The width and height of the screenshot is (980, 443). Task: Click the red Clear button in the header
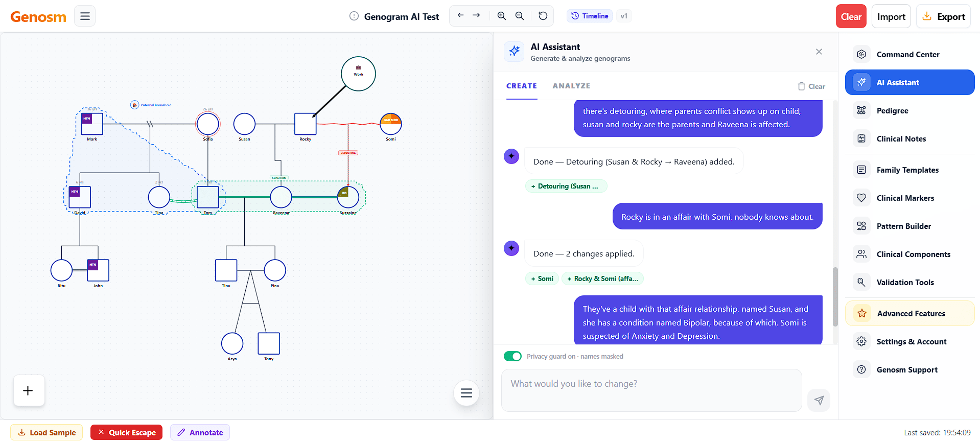(x=851, y=16)
